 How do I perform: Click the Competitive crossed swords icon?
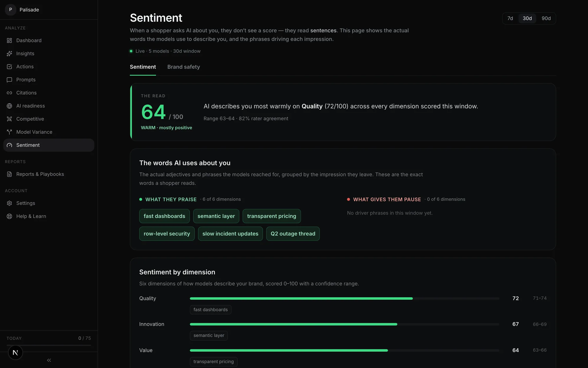(9, 119)
